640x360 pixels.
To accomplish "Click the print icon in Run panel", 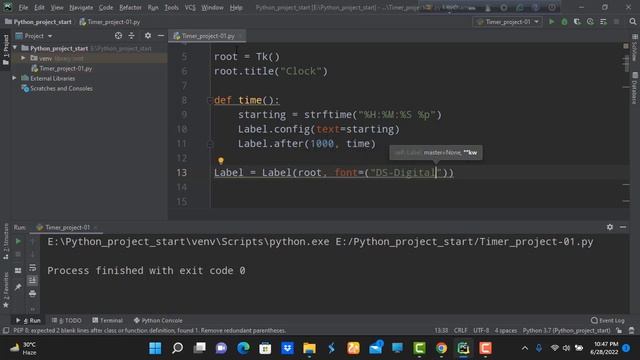I will point(33,293).
